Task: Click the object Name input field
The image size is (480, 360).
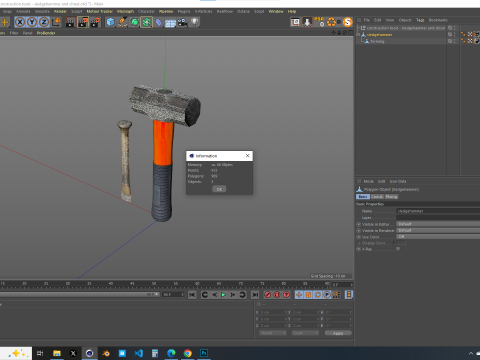Action: [438, 211]
